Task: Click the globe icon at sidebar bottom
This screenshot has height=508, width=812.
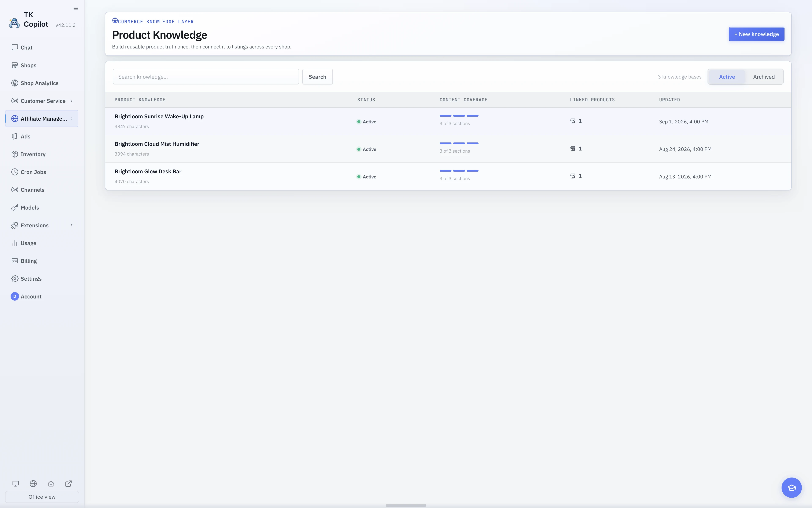Action: coord(33,483)
